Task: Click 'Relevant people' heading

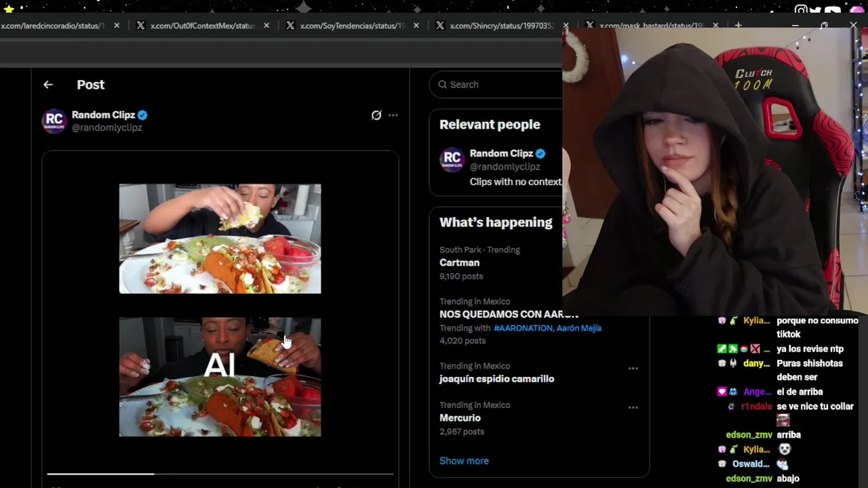Action: [490, 125]
